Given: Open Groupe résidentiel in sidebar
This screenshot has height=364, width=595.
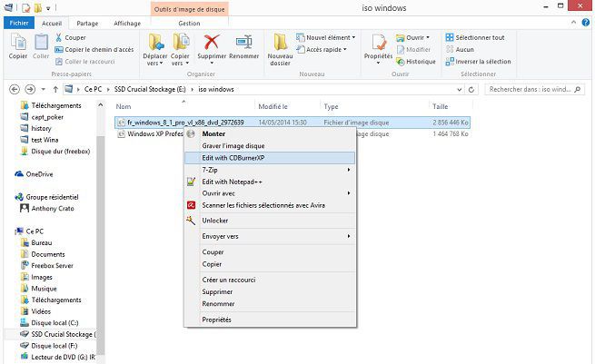Looking at the screenshot, I should click(46, 197).
